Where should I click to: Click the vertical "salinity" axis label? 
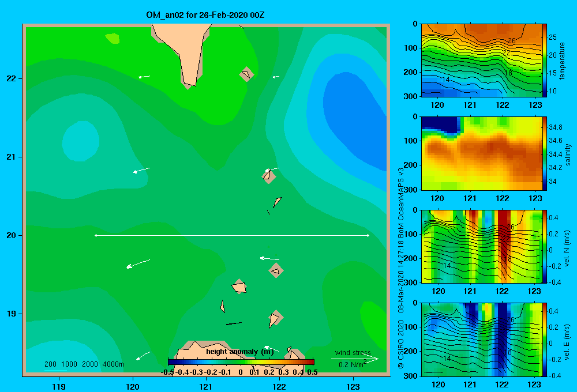click(x=568, y=154)
